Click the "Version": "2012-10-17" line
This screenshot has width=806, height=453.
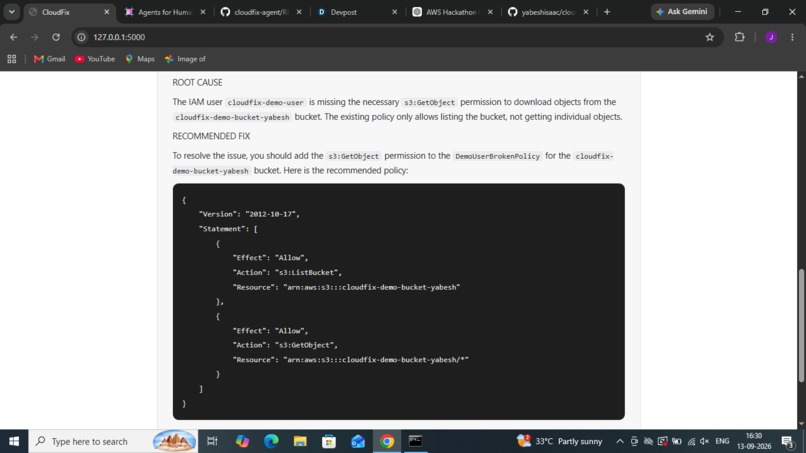tap(249, 214)
